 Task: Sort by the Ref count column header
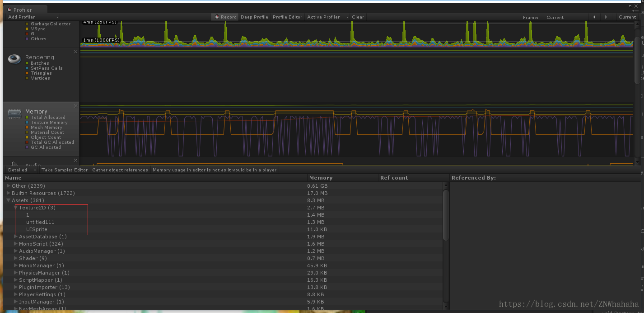click(x=414, y=178)
